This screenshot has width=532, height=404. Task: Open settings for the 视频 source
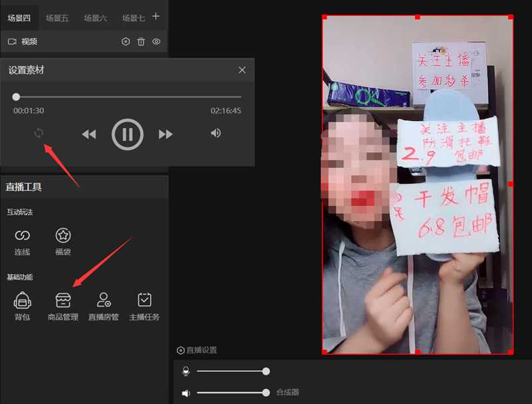(126, 41)
